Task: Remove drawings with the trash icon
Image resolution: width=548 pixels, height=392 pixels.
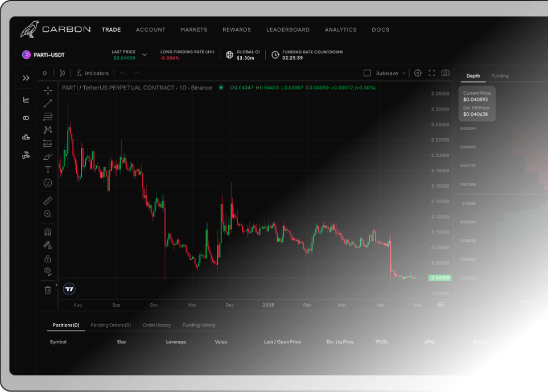Action: tap(48, 290)
